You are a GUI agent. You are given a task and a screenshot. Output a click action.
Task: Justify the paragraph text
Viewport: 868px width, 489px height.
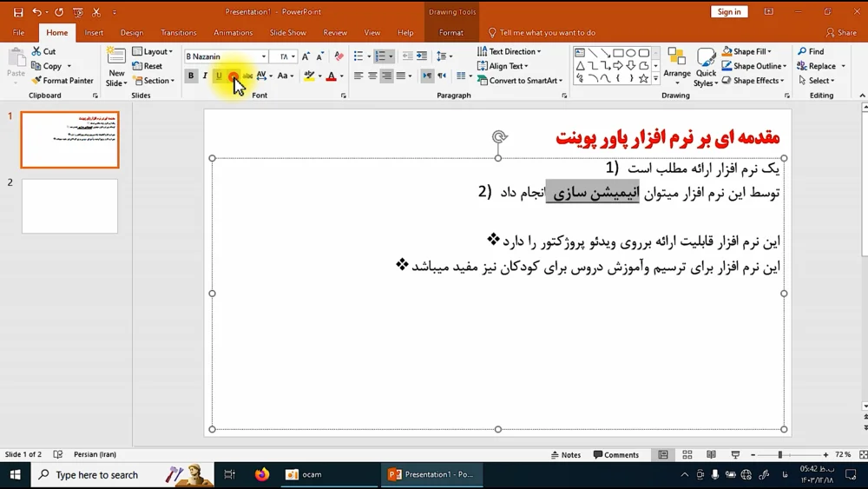[400, 76]
